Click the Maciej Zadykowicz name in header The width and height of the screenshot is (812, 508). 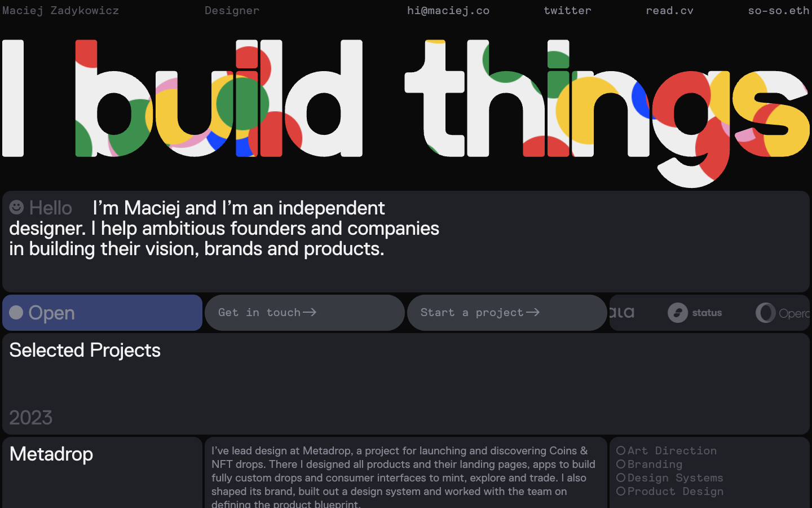pyautogui.click(x=60, y=10)
